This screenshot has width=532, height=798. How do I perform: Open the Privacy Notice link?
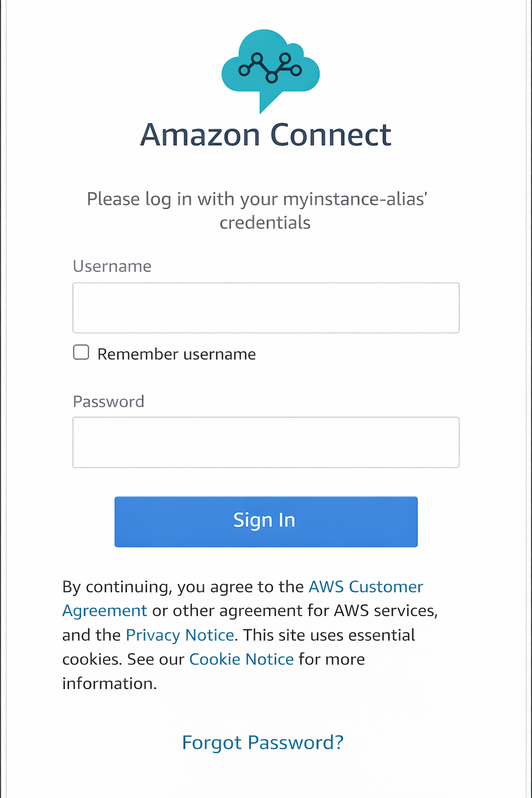click(180, 635)
